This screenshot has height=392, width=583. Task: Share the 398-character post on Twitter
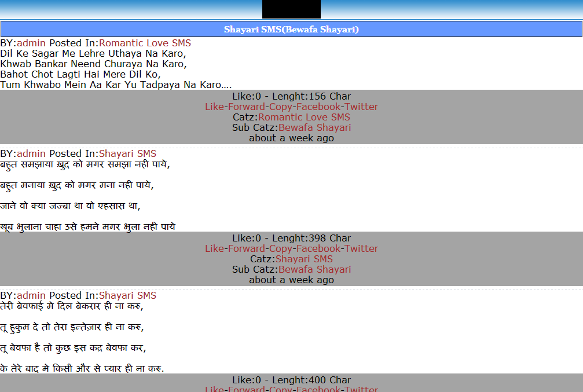(x=361, y=248)
